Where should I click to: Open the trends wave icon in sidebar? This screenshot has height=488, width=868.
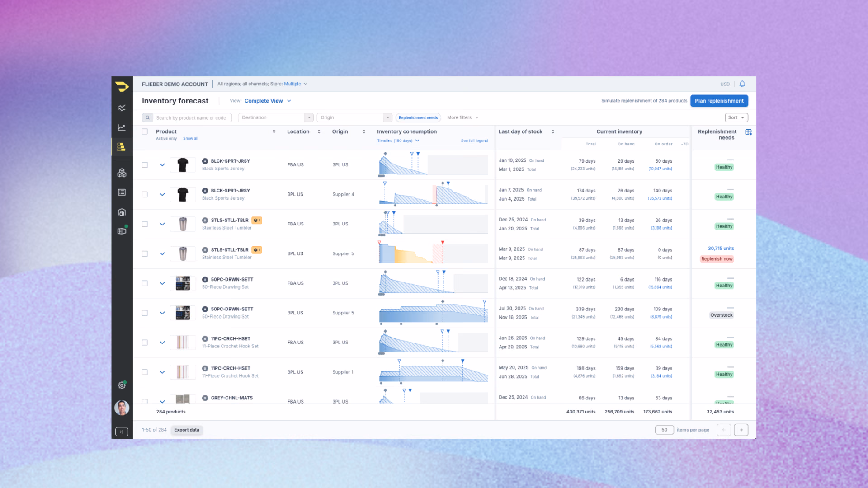tap(122, 108)
